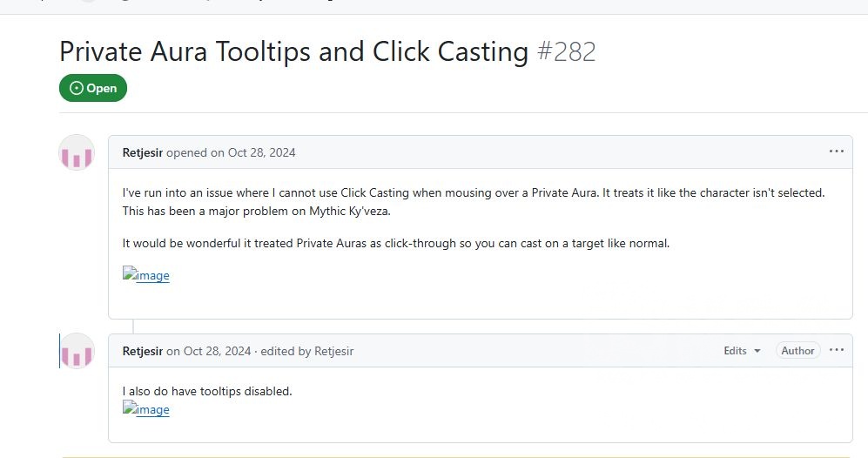This screenshot has width=868, height=458.
Task: Click Retjesir's avatar beside the second comment
Action: click(x=77, y=350)
